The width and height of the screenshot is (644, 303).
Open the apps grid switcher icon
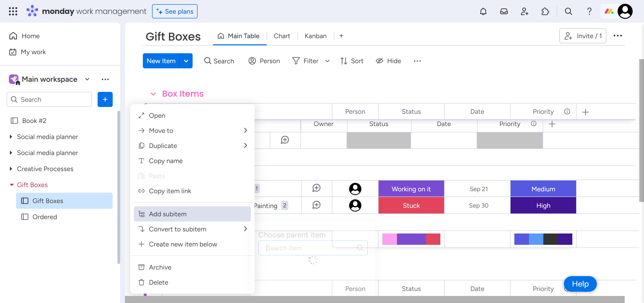13,12
